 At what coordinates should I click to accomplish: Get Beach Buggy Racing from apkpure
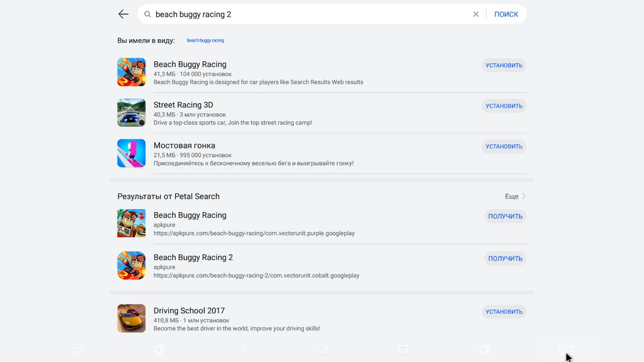click(505, 216)
